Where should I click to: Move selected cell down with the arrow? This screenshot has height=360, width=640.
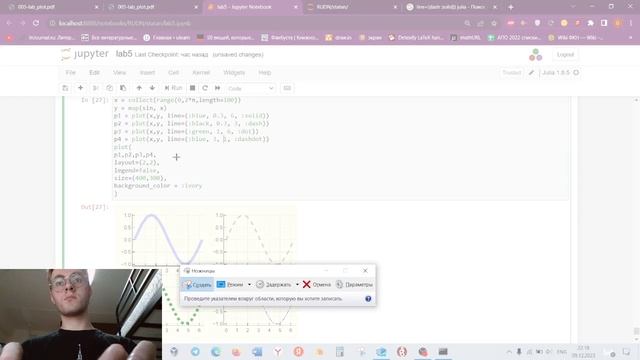pos(152,88)
